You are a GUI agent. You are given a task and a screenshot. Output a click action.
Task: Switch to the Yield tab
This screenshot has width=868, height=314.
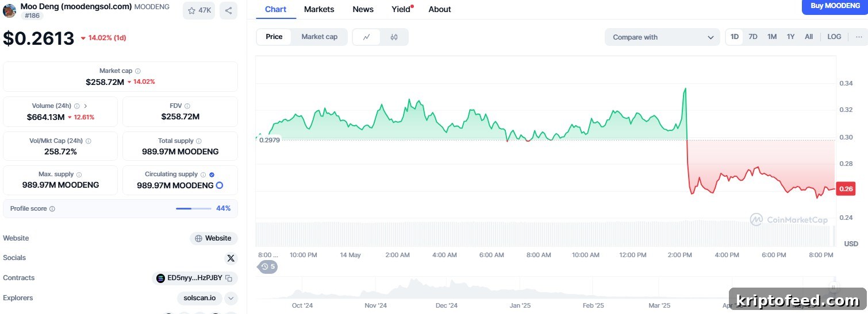[x=401, y=9]
